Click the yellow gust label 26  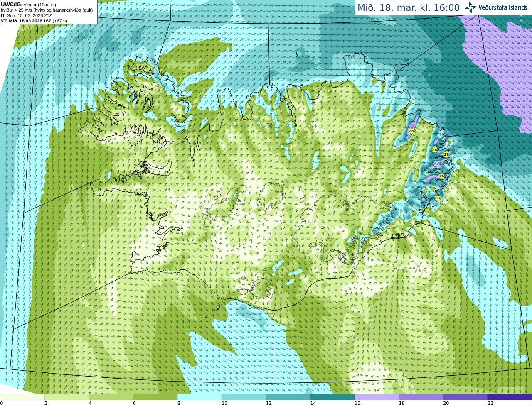pos(437,198)
